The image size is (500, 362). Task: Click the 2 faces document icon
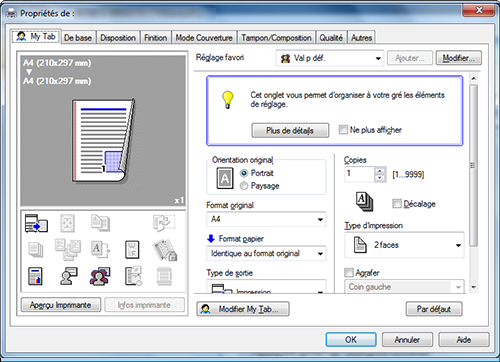coord(360,245)
